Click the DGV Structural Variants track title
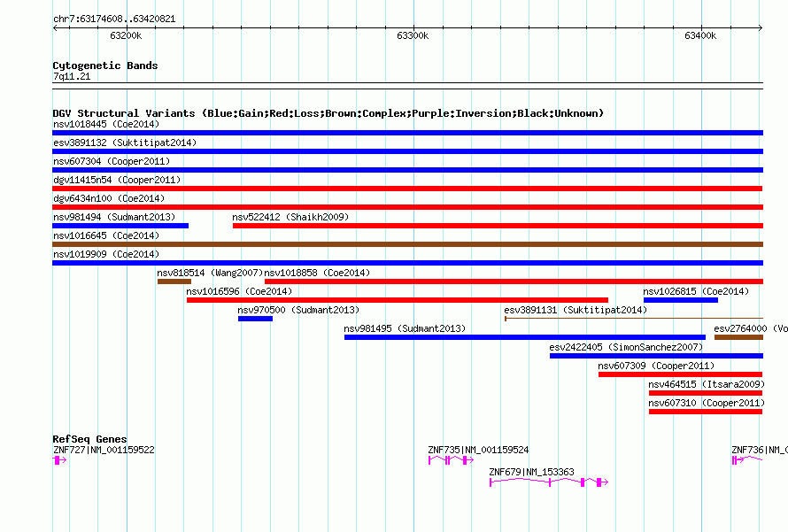Viewport: 788px width, 532px height. [328, 113]
